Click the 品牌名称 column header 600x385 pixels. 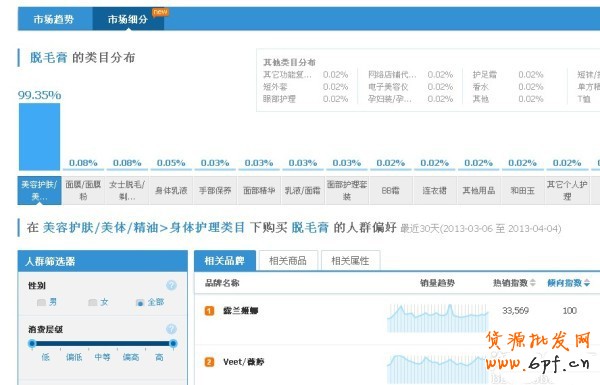(x=222, y=283)
